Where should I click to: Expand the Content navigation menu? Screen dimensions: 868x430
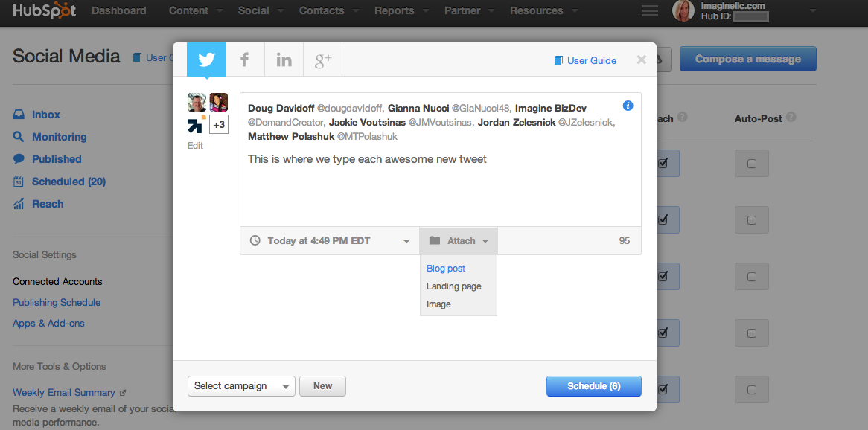click(196, 10)
